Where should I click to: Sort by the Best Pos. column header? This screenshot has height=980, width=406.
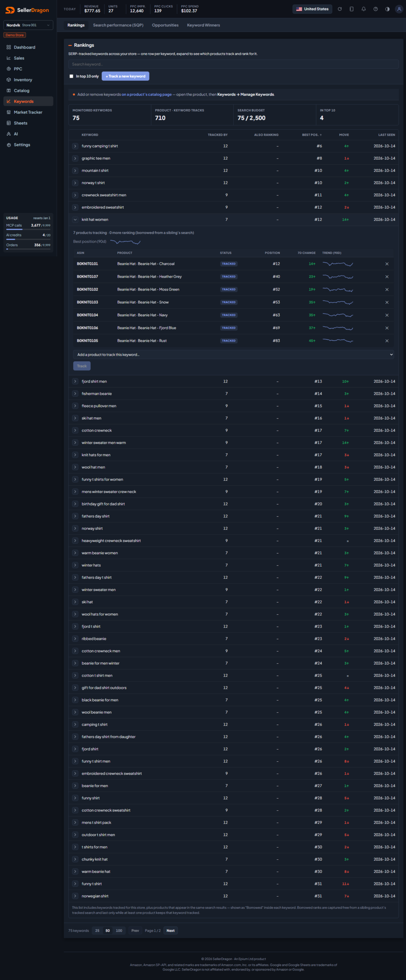point(312,135)
